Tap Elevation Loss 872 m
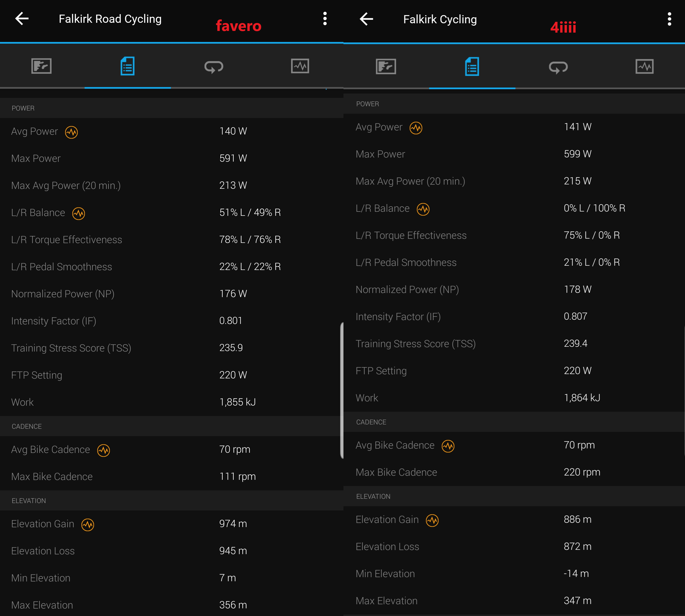Image resolution: width=685 pixels, height=616 pixels. click(577, 546)
